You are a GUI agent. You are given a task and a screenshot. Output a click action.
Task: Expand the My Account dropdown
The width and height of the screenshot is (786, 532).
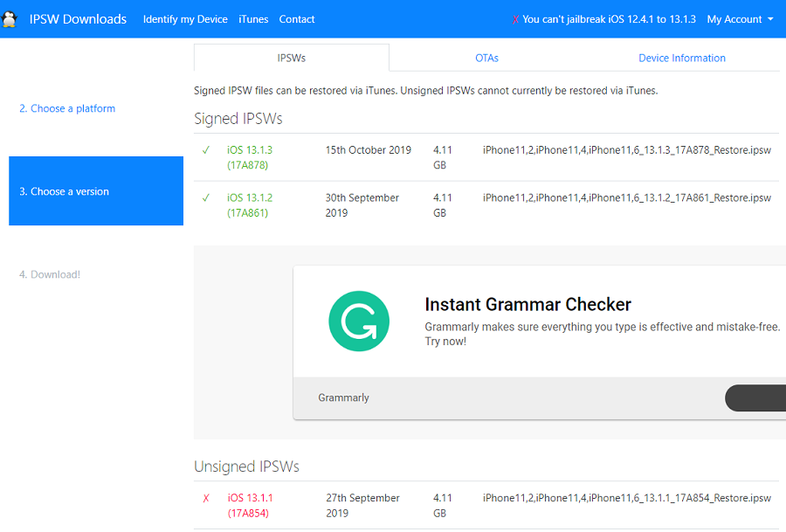pos(740,19)
